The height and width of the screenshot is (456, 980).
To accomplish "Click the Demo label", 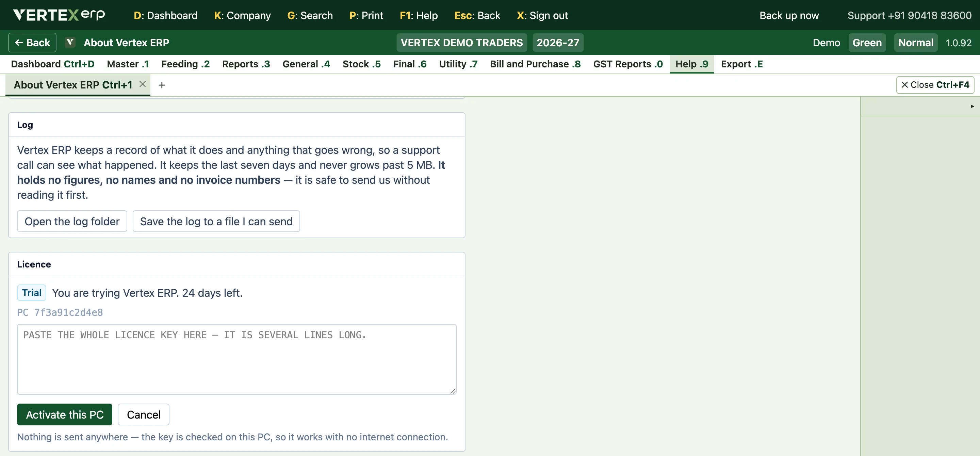I will 826,43.
